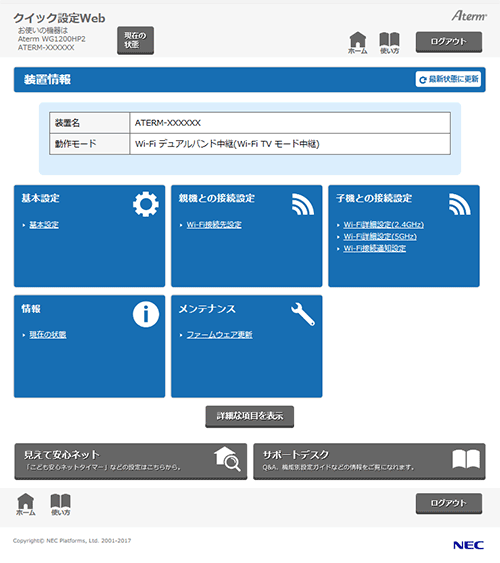The height and width of the screenshot is (563, 500).
Task: Open the Wi-Fi接続通知設定 link
Action: pyautogui.click(x=375, y=248)
